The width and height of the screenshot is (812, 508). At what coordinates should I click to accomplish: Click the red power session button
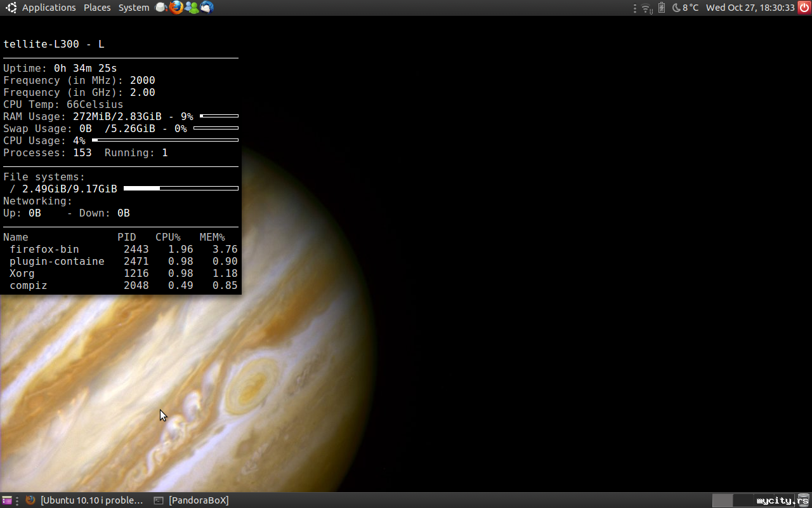[804, 8]
